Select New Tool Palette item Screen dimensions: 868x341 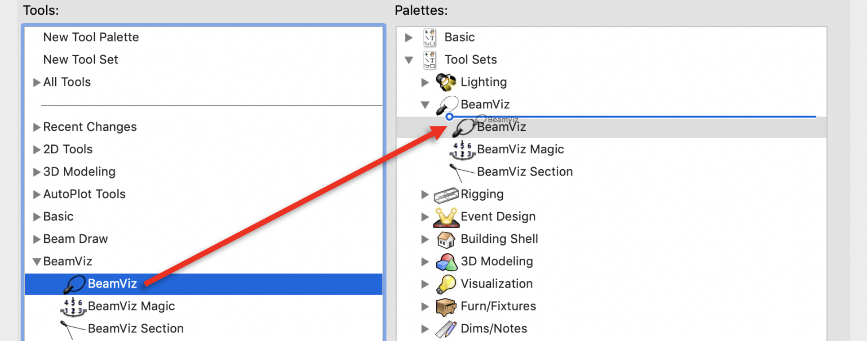[91, 37]
